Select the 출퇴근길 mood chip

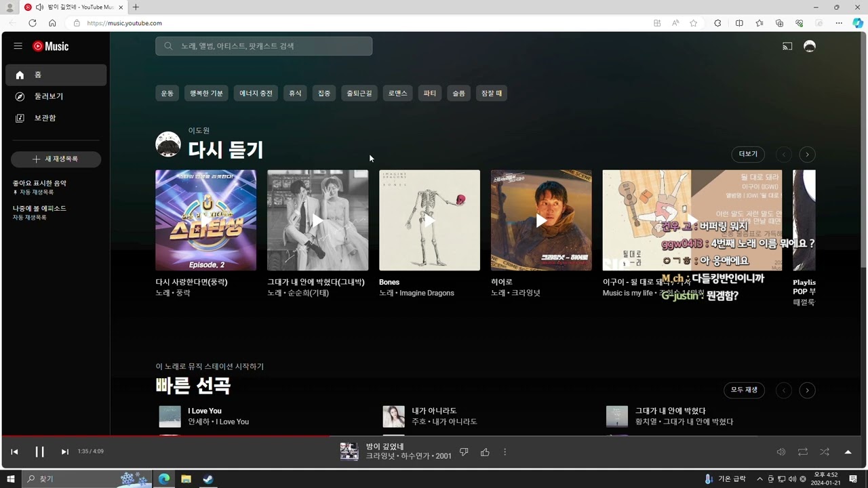click(x=359, y=94)
